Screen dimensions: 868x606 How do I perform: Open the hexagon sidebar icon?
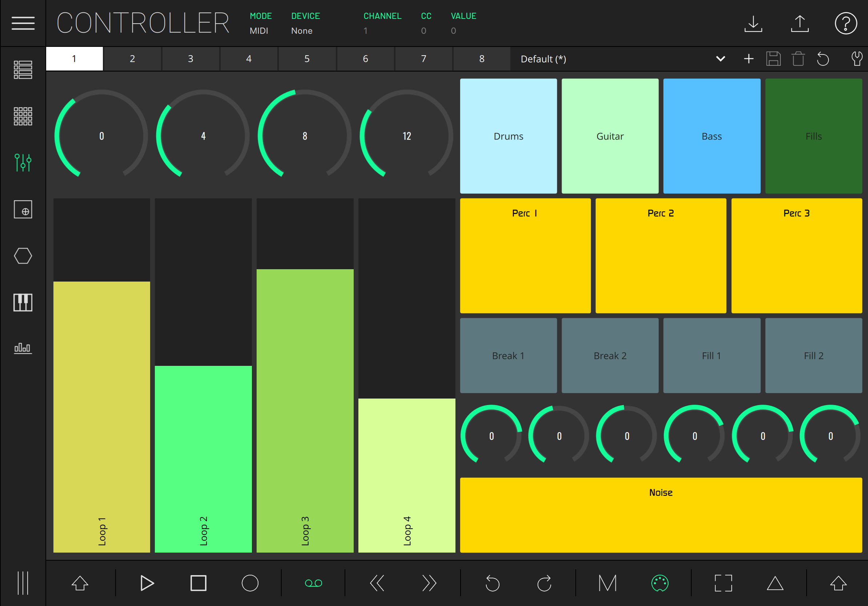click(23, 256)
